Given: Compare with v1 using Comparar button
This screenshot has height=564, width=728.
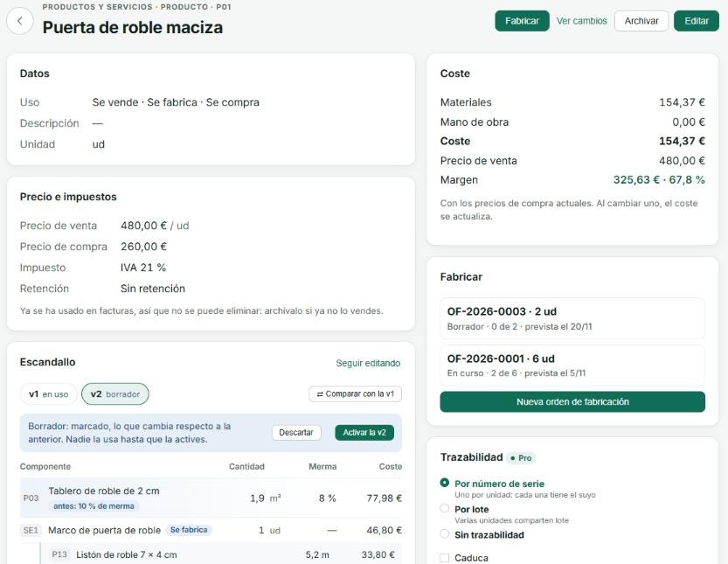Looking at the screenshot, I should 355,394.
